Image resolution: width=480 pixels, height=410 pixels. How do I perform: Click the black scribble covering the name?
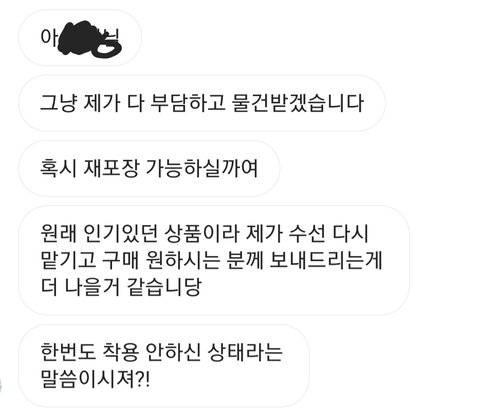pos(90,39)
